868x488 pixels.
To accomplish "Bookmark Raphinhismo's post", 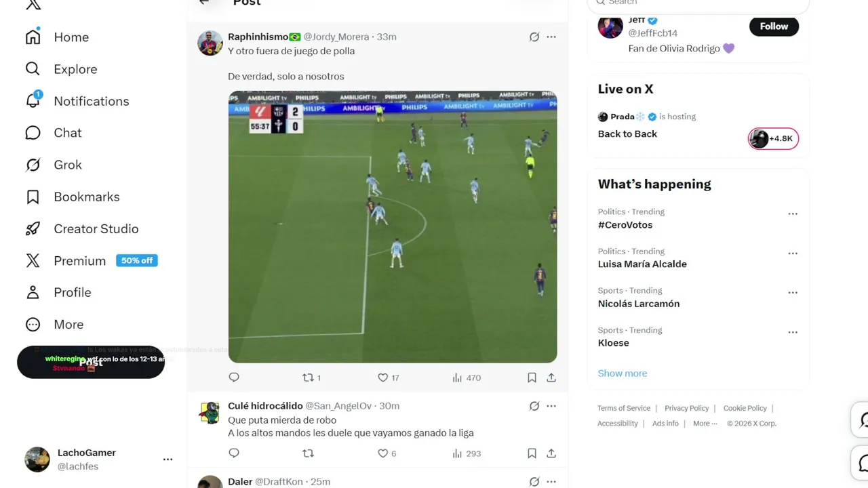I will click(x=532, y=378).
